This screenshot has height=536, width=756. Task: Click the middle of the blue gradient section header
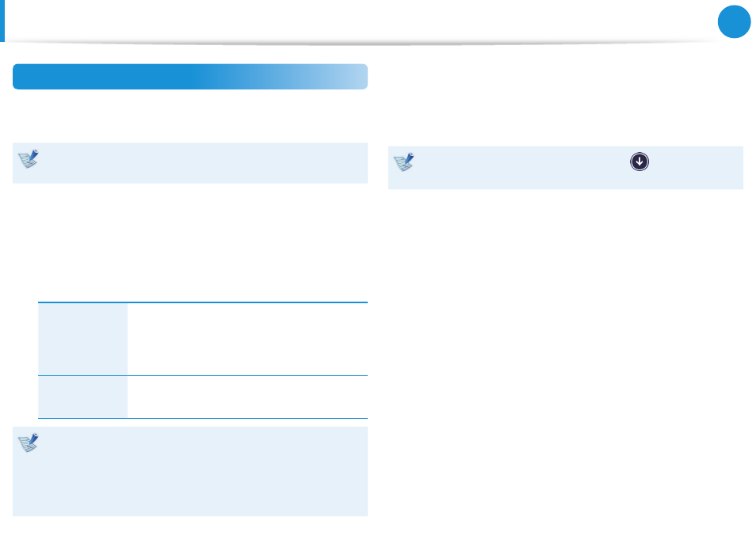(190, 77)
